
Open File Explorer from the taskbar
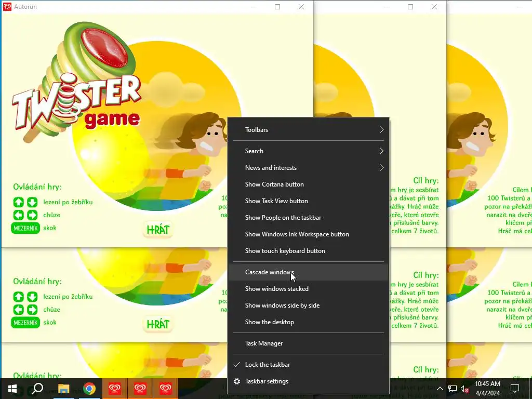63,389
